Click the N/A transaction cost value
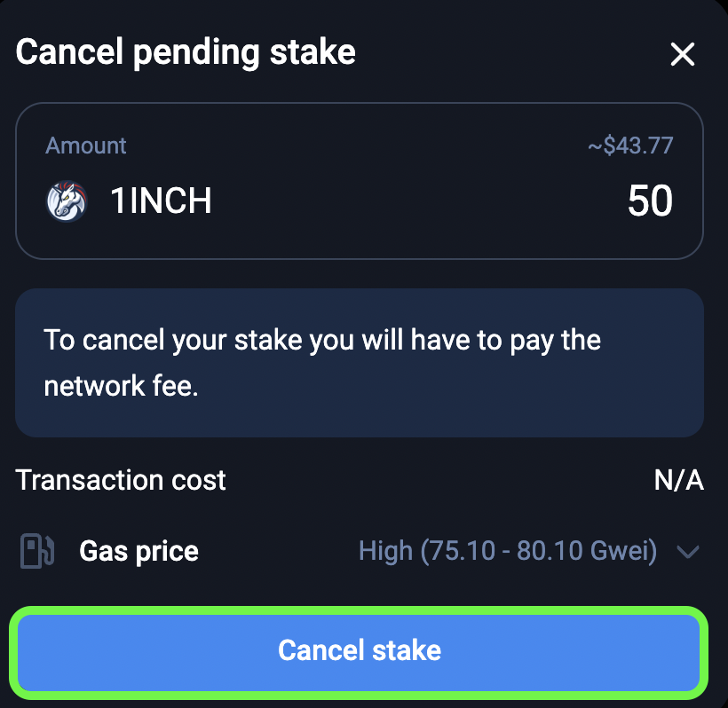This screenshot has height=708, width=728. 678,481
